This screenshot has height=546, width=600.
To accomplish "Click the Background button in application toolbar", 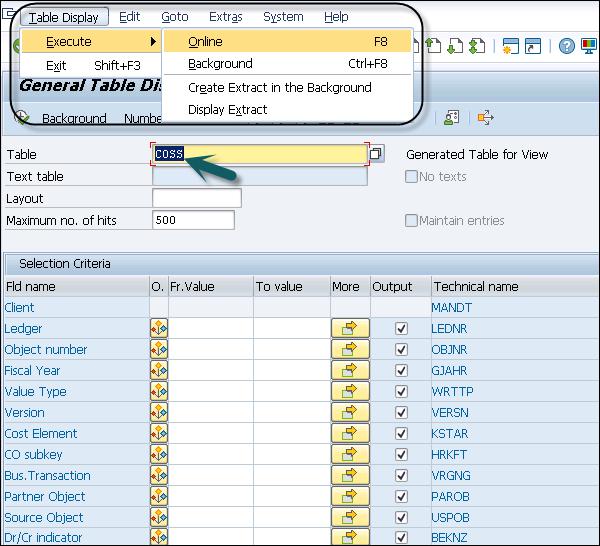I will tap(74, 119).
